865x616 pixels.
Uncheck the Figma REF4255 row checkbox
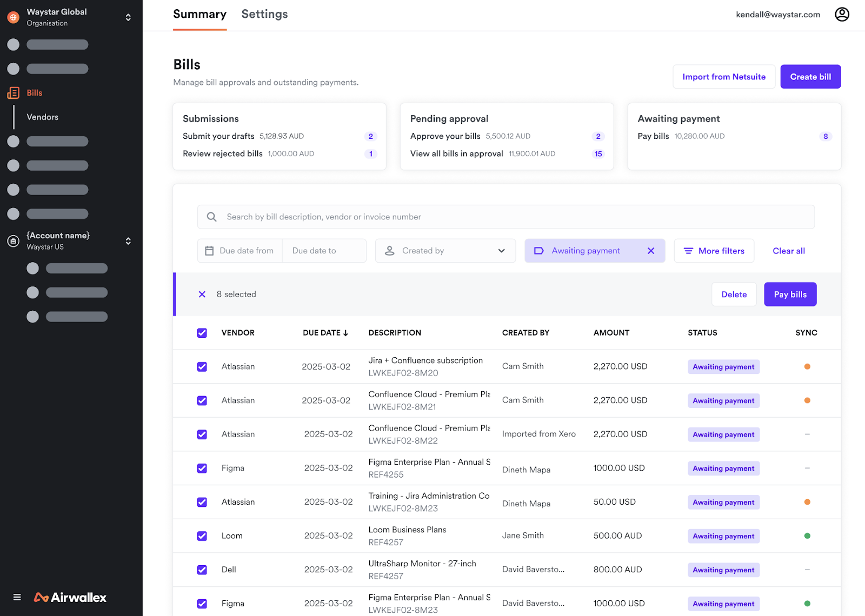[202, 468]
